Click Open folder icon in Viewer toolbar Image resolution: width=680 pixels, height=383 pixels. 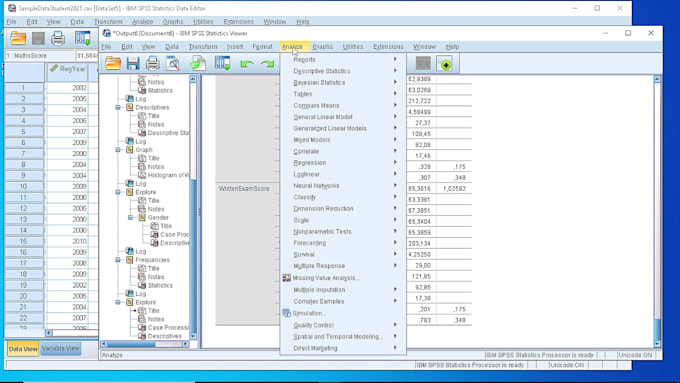point(113,64)
